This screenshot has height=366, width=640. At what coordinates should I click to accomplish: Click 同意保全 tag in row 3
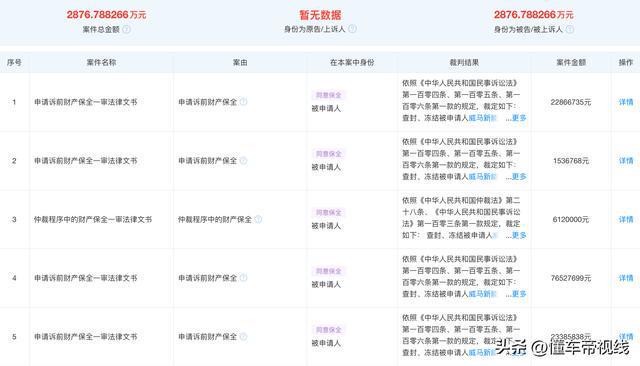coord(329,212)
